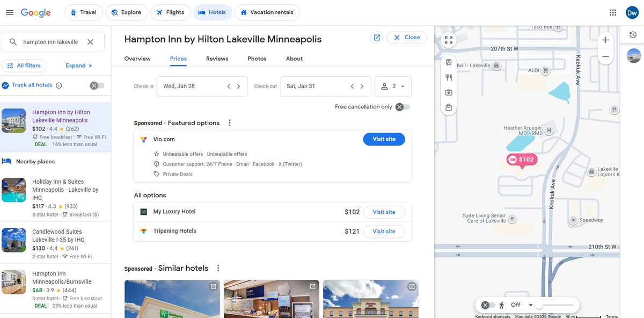The image size is (644, 318).
Task: Click the hampton inn lakeville search field
Action: [51, 42]
